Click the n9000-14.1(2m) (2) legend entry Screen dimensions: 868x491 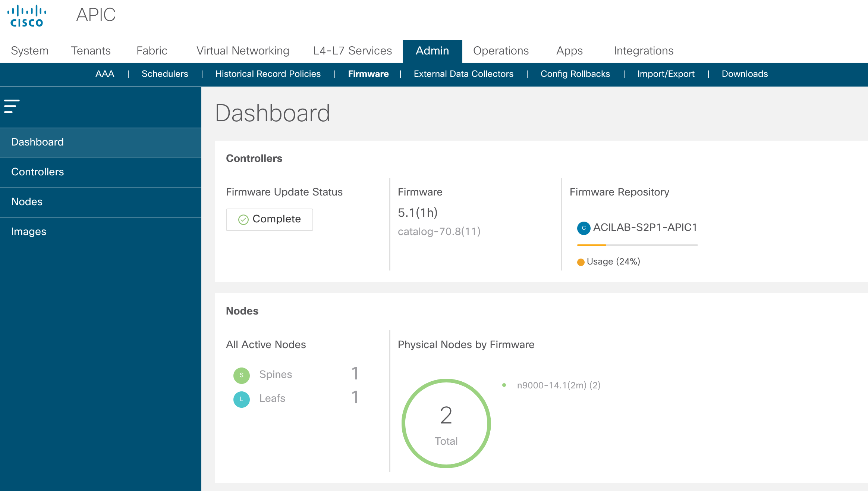[x=559, y=385]
